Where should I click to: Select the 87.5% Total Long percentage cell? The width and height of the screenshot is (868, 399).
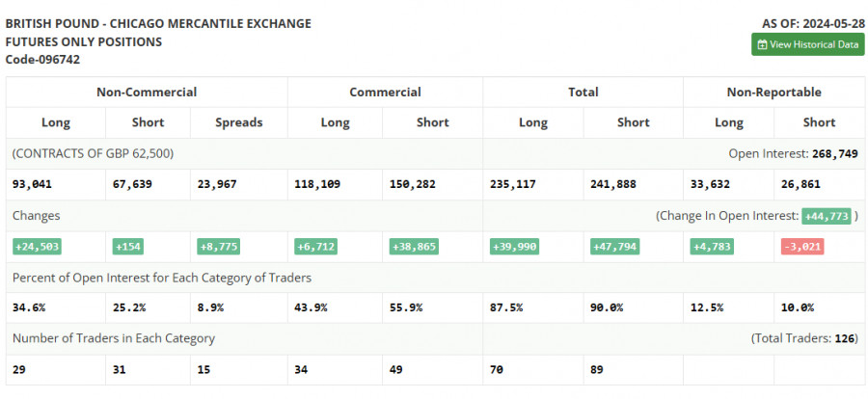click(x=507, y=307)
